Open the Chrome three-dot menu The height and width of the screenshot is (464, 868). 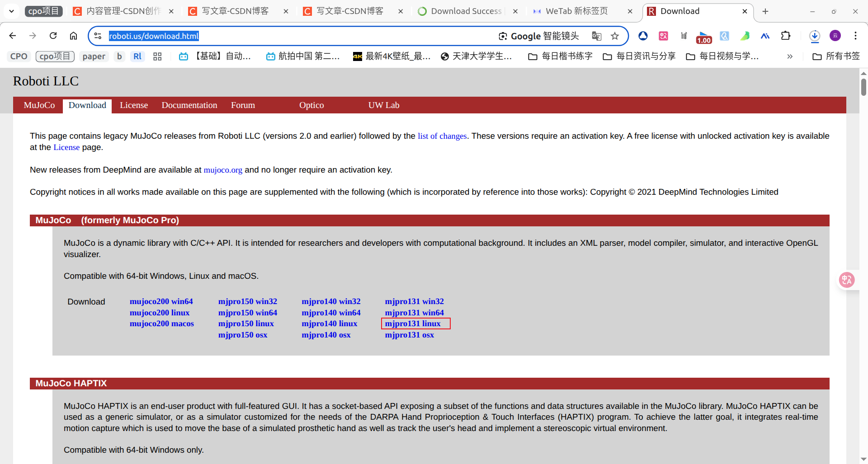click(855, 36)
